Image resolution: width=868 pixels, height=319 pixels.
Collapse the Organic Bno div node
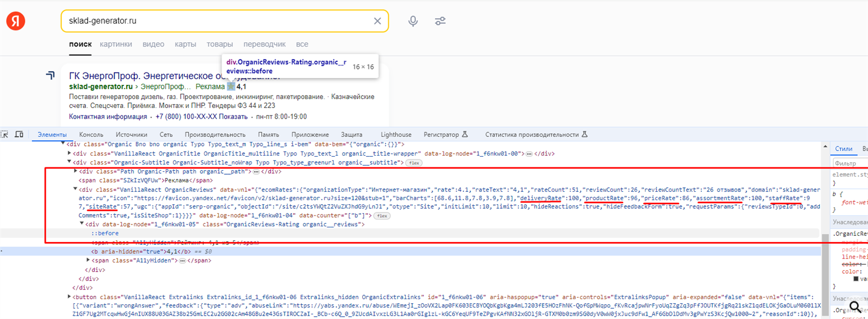63,144
